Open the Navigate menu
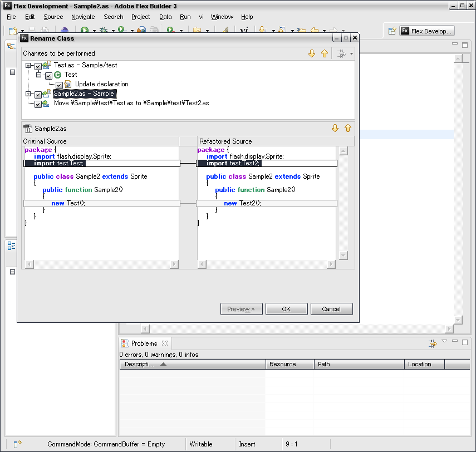Screen dimensions: 476x452 click(x=83, y=17)
